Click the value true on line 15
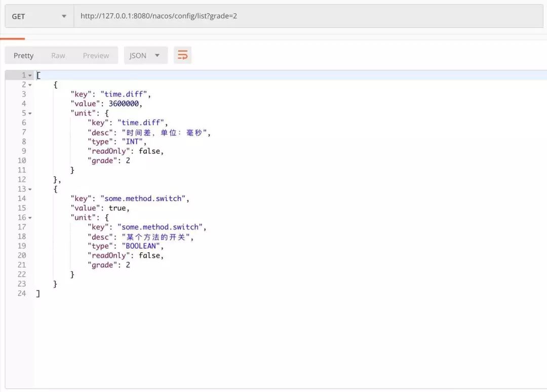 (117, 208)
